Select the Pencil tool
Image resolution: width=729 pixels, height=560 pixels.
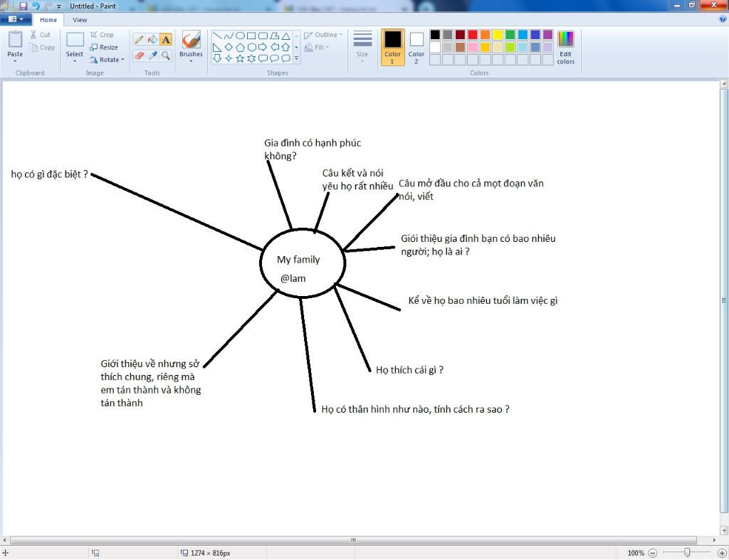click(139, 40)
